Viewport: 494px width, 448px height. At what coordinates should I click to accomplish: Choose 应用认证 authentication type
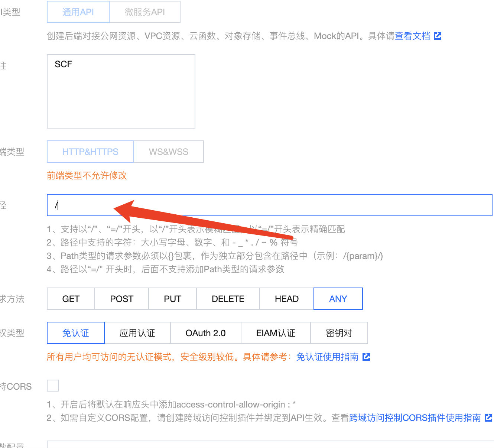tap(137, 333)
